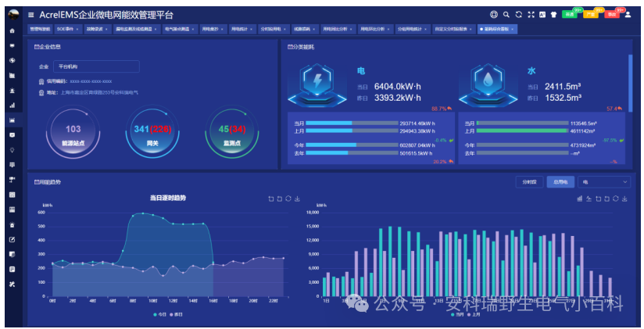Click the refresh arrows icon in header
Viewport: 644px width, 329px height.
(x=519, y=14)
